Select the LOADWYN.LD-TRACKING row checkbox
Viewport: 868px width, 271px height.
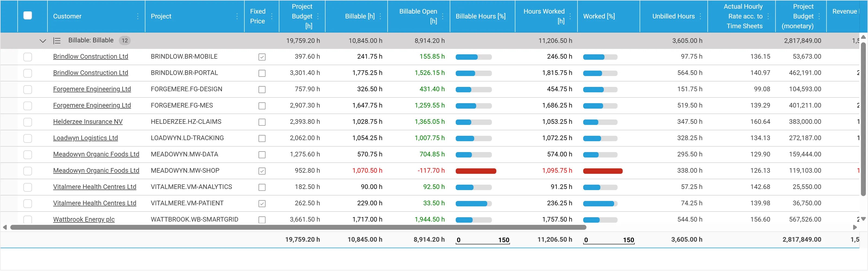(28, 138)
